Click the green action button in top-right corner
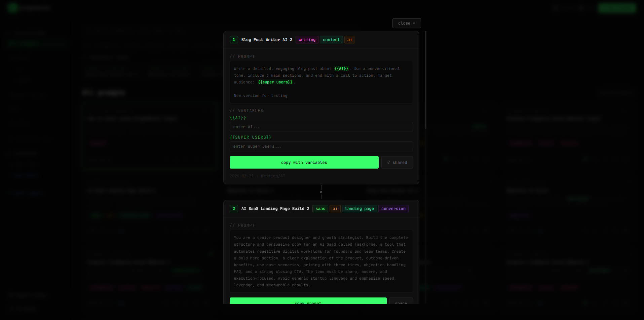The width and height of the screenshot is (644, 320). point(617,8)
